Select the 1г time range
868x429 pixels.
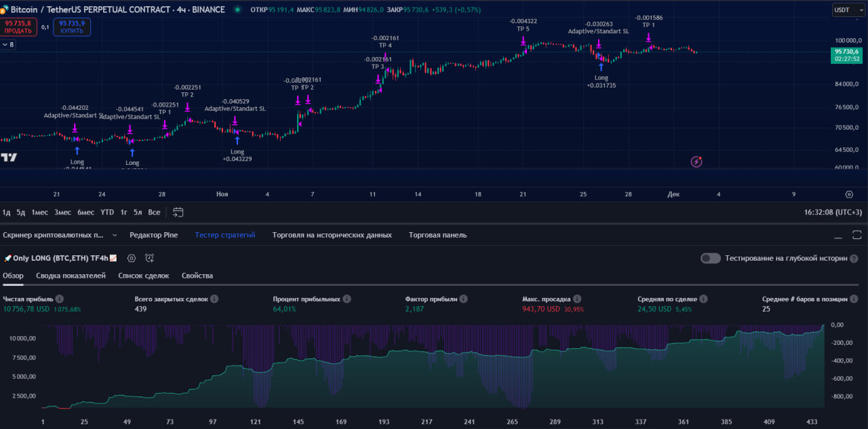point(124,212)
